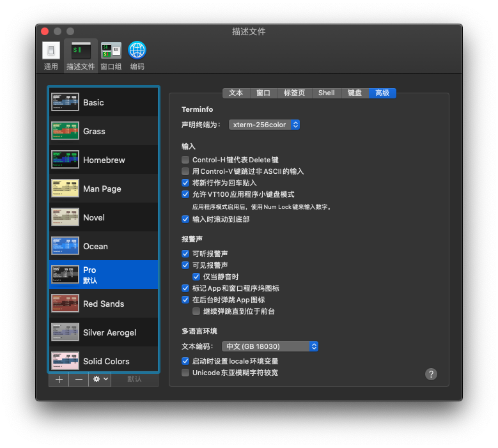498x448 pixels.
Task: Open the 通用 general preferences pane
Action: click(x=51, y=55)
